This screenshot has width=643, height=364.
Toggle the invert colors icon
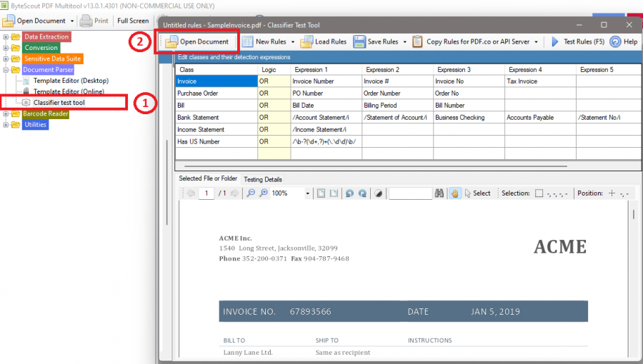[379, 193]
